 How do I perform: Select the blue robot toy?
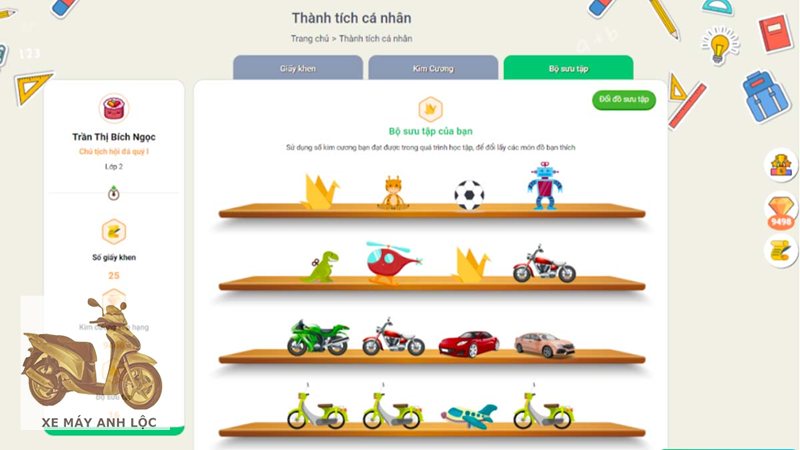coord(545,186)
